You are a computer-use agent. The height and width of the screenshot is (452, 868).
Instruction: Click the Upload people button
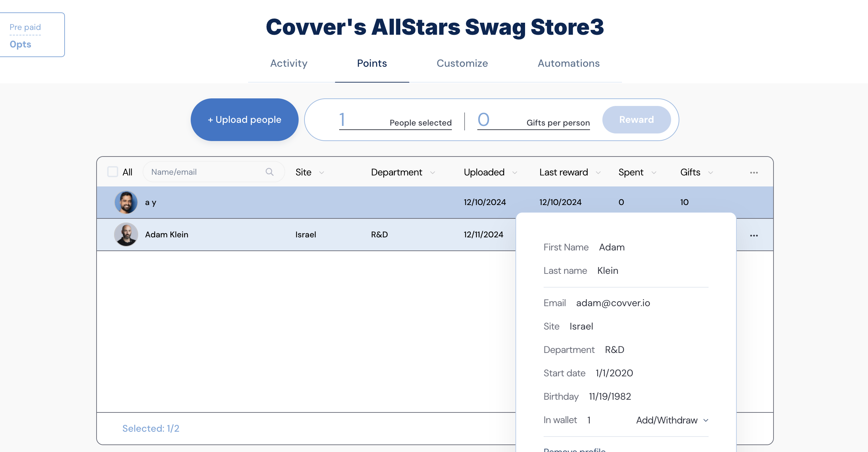243,119
